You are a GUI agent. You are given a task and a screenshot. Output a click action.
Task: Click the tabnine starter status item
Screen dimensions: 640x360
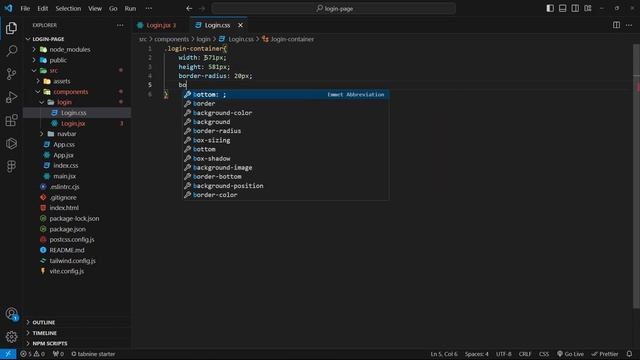click(93, 354)
